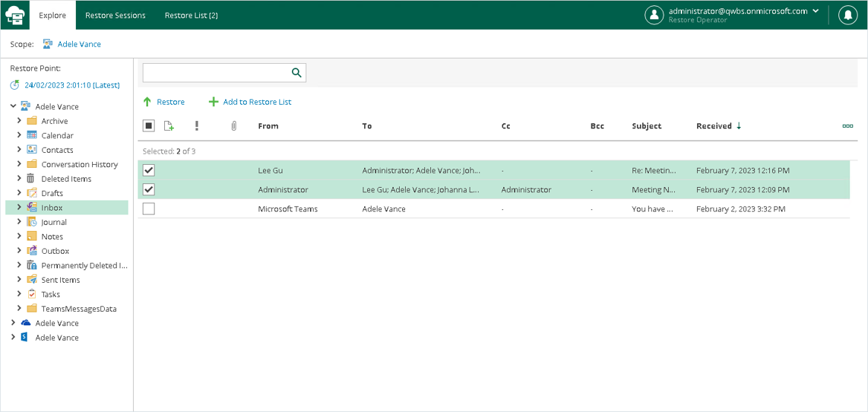
Task: Sort by the Received column header
Action: (x=714, y=126)
